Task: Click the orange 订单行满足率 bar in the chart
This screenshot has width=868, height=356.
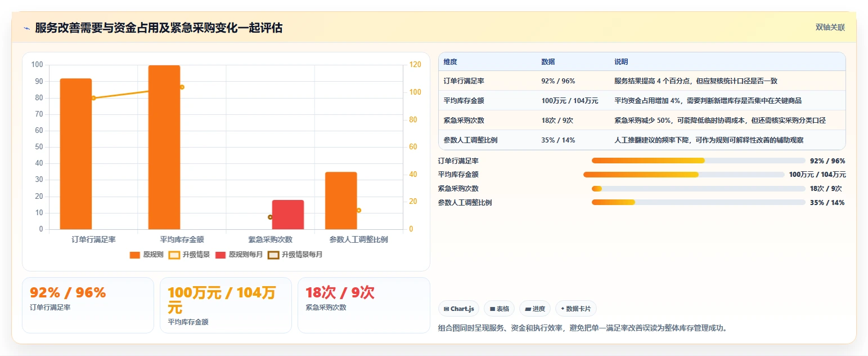Action: 76,154
